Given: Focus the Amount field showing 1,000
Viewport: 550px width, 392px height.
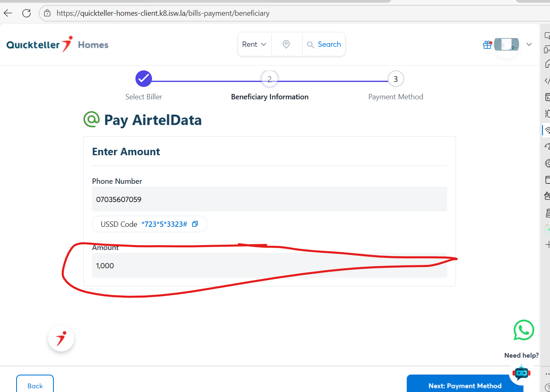Looking at the screenshot, I should 269,266.
